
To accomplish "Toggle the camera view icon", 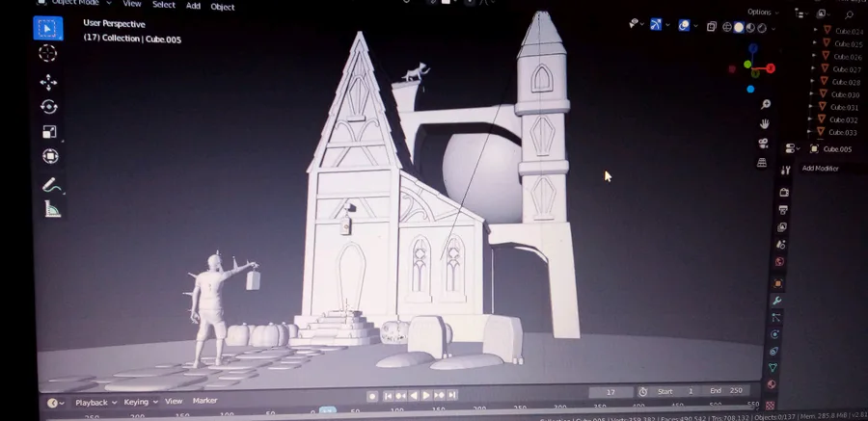I will click(764, 144).
